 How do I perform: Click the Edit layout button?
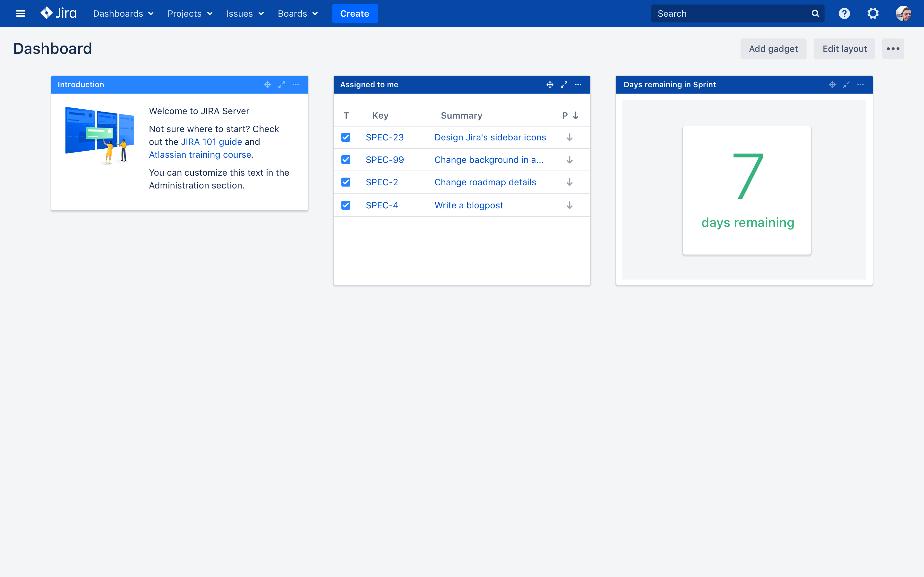[x=844, y=48]
